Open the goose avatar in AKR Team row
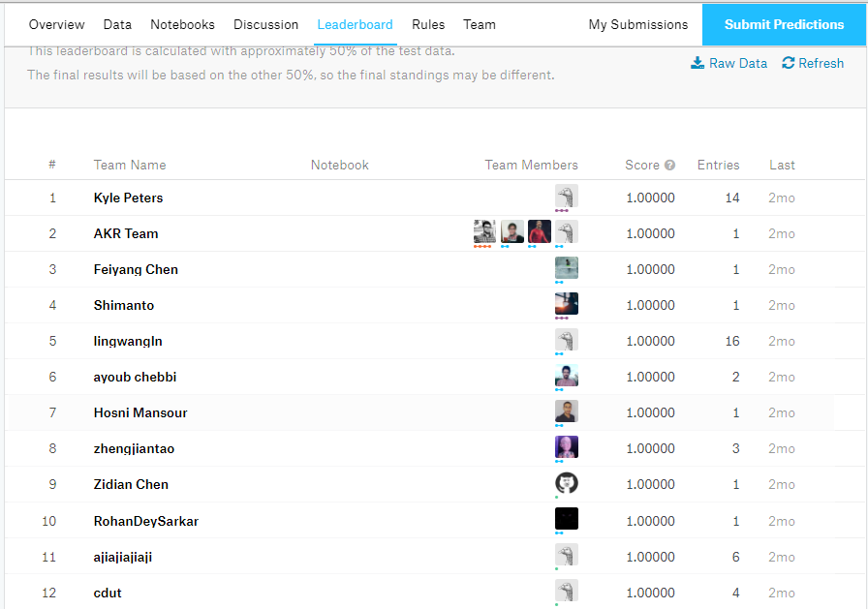Viewport: 868px width, 609px height. click(567, 231)
